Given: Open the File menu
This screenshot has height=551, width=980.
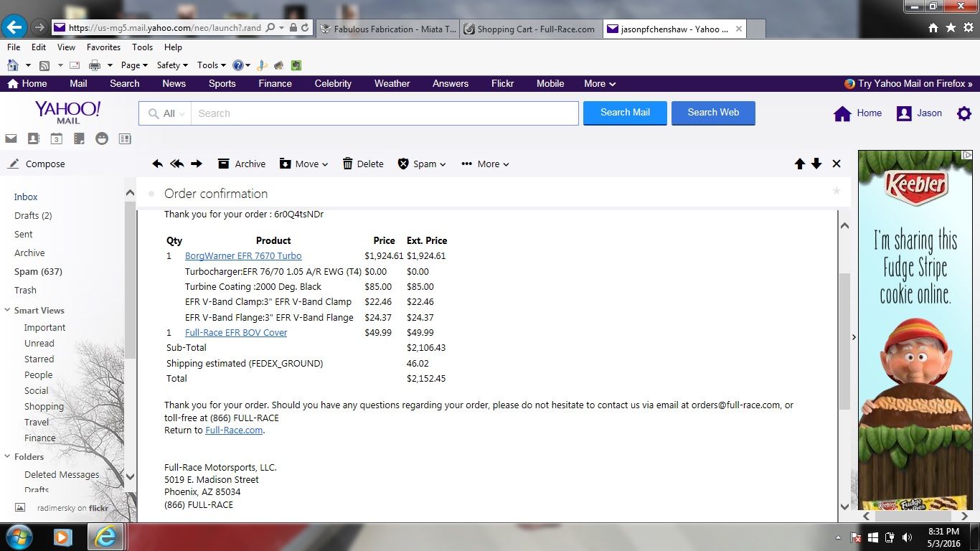Looking at the screenshot, I should point(14,47).
